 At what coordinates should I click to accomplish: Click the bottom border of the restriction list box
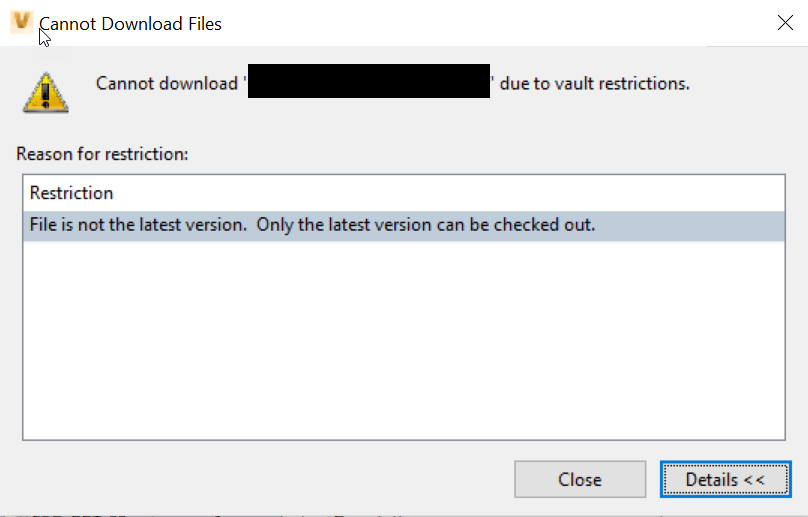400,439
